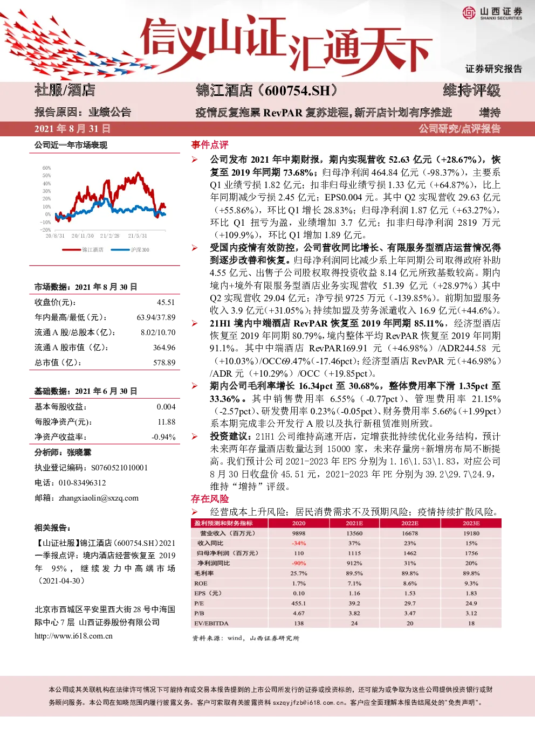Screen dimensions: 535x756
Task: Click the 基础数据：2021年6月30日 heading
Action: (86, 391)
